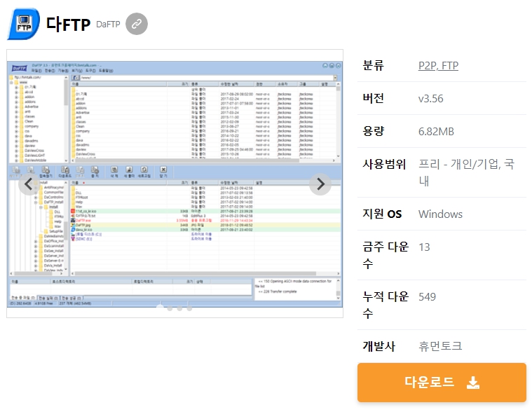Click the 분류 label
The height and width of the screenshot is (412, 532).
pos(373,65)
